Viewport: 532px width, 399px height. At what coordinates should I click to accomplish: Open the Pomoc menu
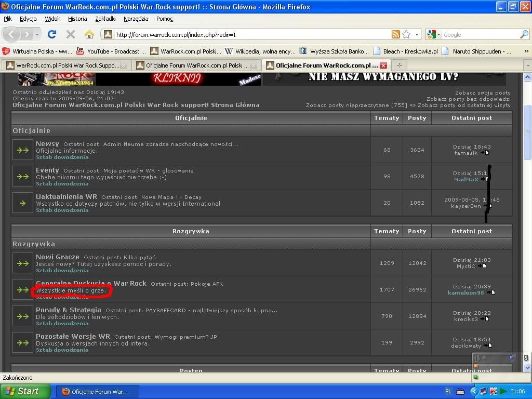(x=165, y=19)
